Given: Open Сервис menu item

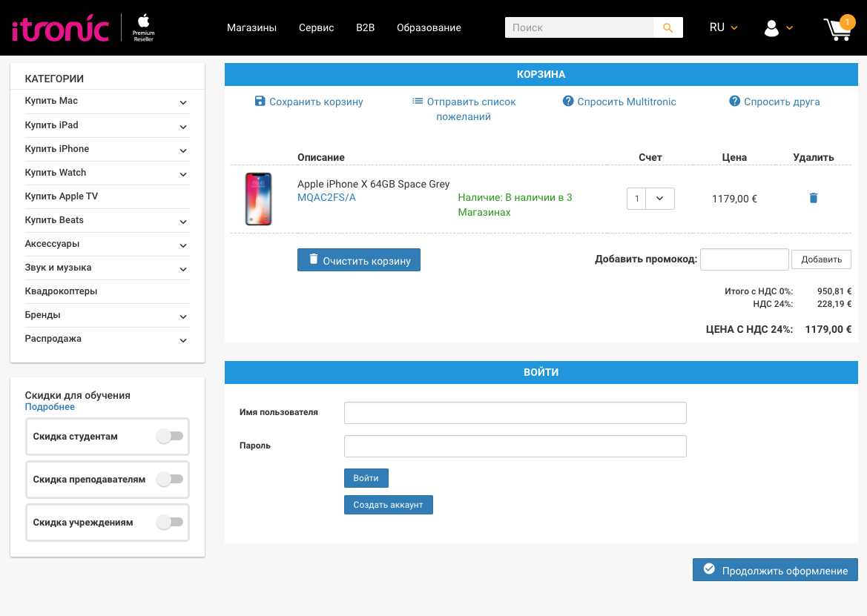Looking at the screenshot, I should [x=316, y=27].
